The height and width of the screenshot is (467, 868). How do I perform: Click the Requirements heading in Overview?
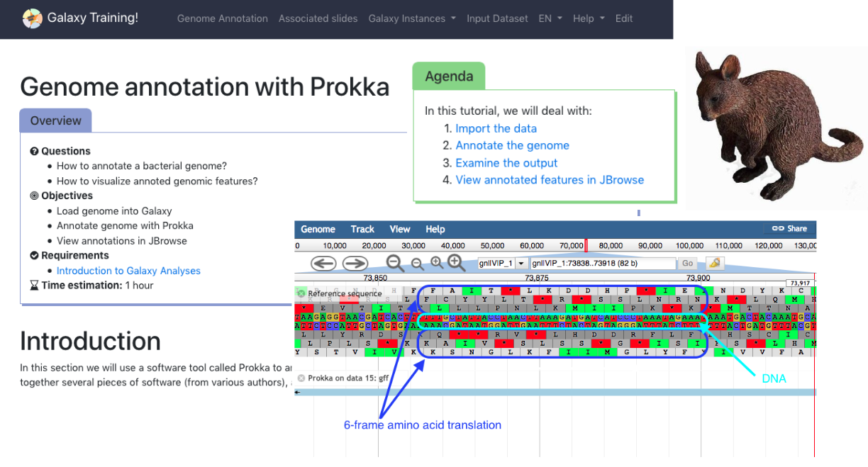coord(75,255)
